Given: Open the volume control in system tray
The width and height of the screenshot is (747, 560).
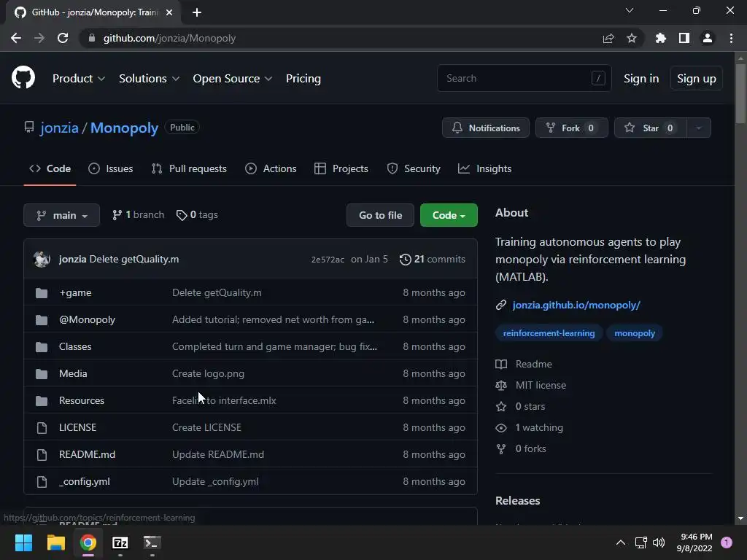Looking at the screenshot, I should (x=659, y=542).
